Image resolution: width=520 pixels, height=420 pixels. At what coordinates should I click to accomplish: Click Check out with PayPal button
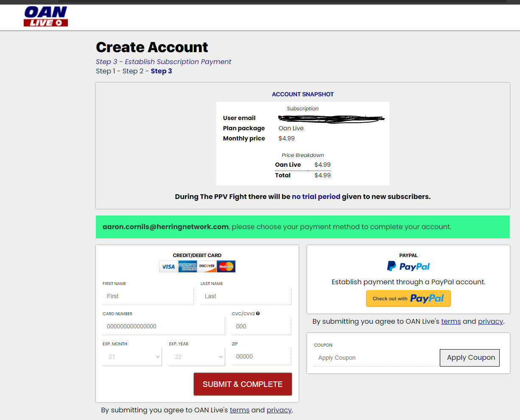pos(408,298)
